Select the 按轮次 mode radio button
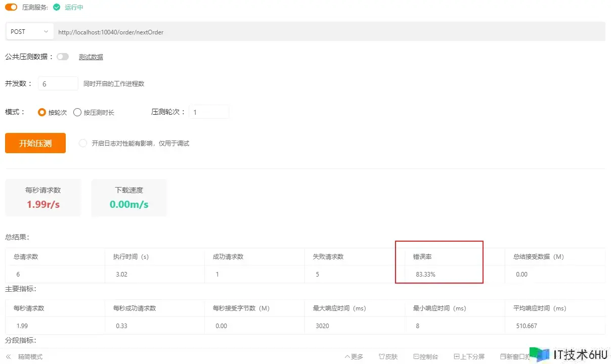Viewport: 611px width, 364px height. [x=42, y=112]
